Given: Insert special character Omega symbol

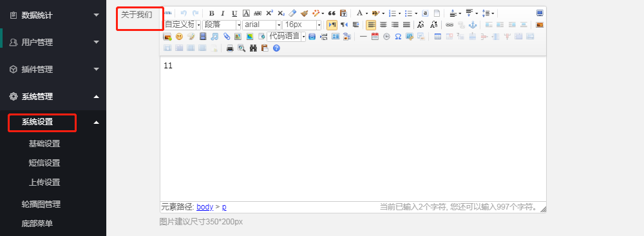Looking at the screenshot, I should coord(398,37).
